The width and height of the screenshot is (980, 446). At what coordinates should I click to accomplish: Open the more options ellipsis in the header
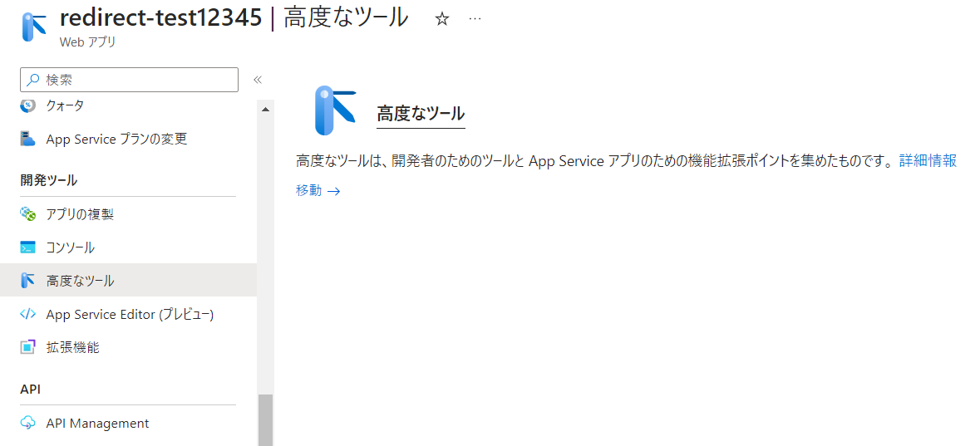tap(475, 19)
